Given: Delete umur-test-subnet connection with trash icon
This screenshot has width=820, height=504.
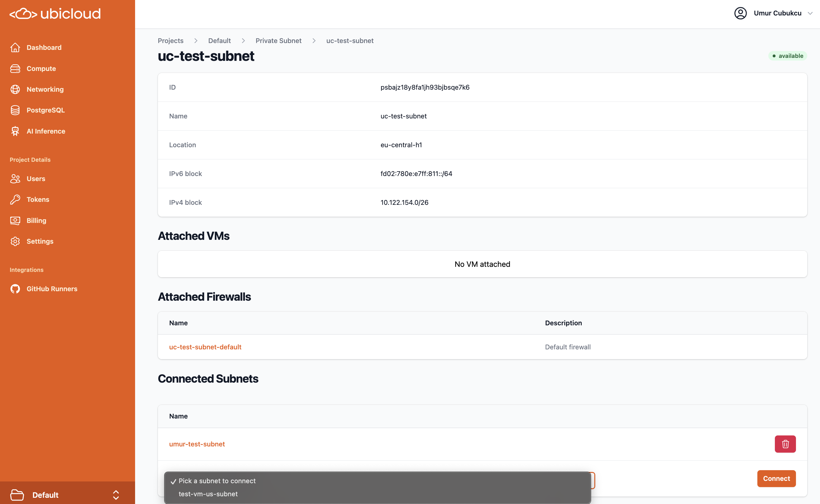Looking at the screenshot, I should click(785, 444).
